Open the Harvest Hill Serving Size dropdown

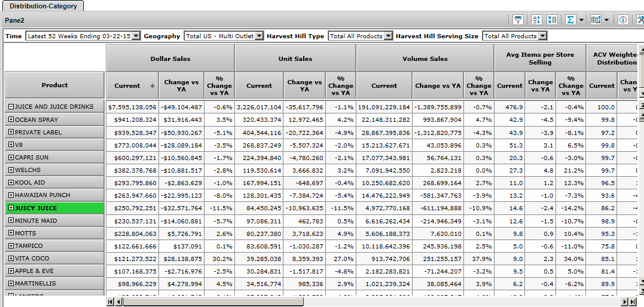click(542, 36)
